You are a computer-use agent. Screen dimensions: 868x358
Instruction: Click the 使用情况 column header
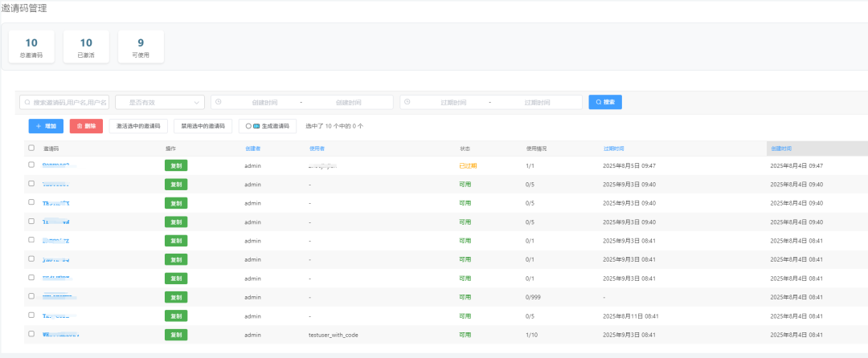point(537,148)
